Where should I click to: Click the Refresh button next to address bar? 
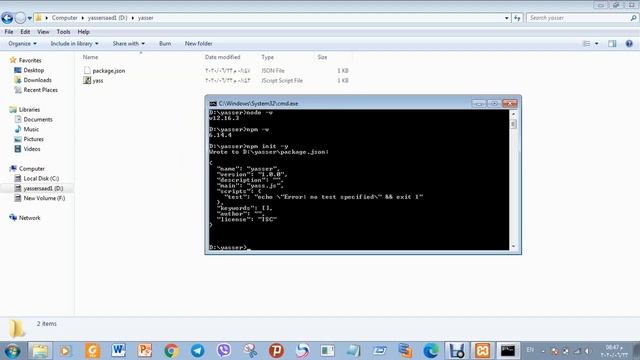tap(517, 18)
